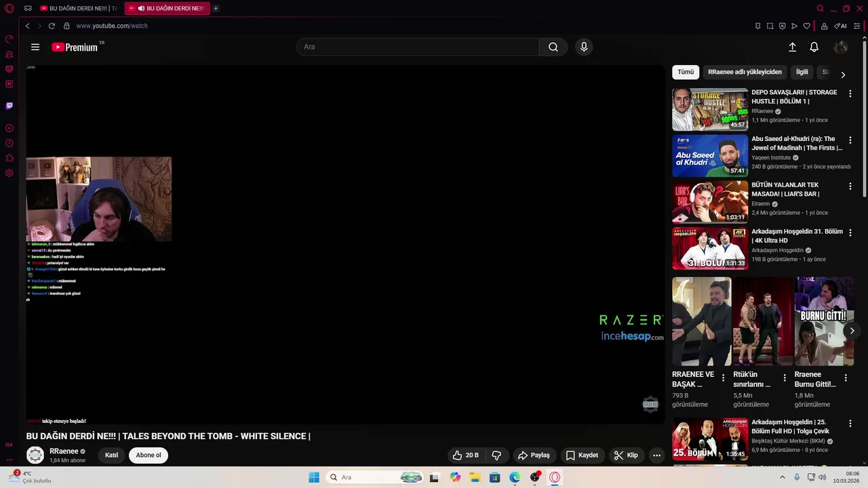Open the RRaenee channel name link

click(64, 451)
